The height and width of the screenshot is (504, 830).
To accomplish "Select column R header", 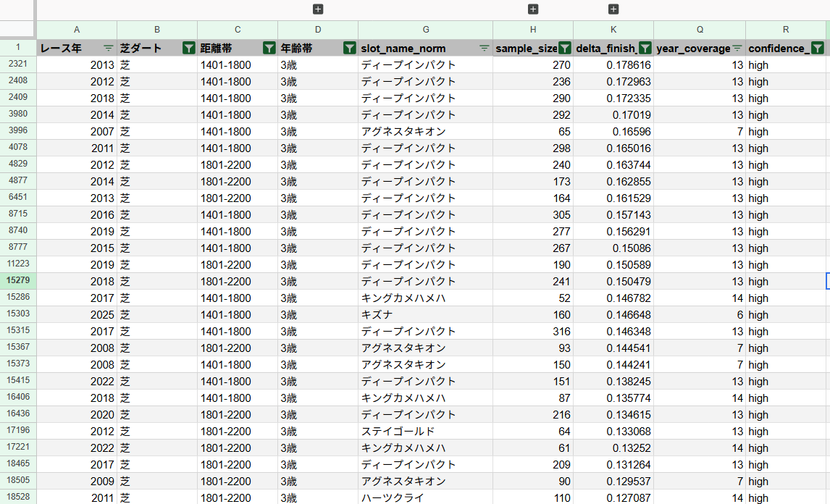I will [x=786, y=30].
